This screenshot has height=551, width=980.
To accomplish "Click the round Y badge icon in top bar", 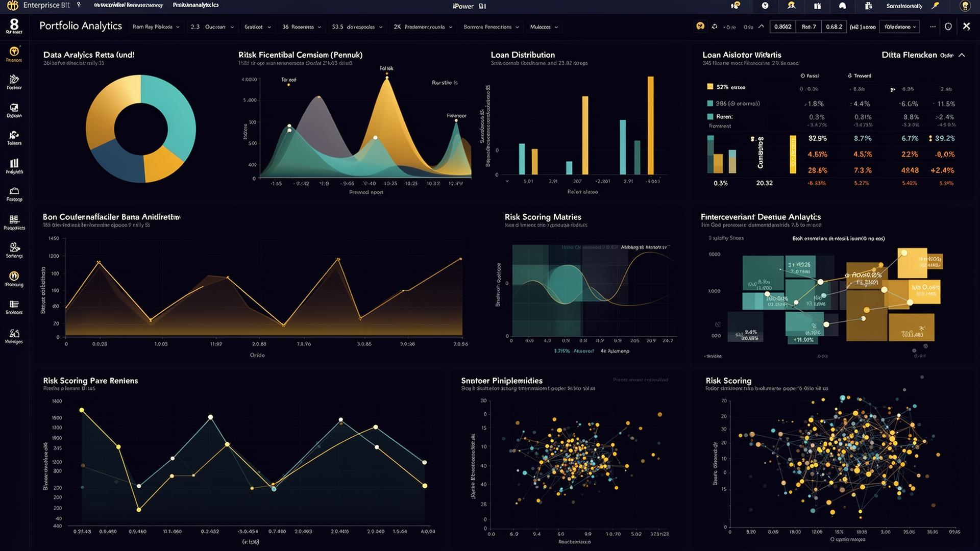I will [x=765, y=6].
